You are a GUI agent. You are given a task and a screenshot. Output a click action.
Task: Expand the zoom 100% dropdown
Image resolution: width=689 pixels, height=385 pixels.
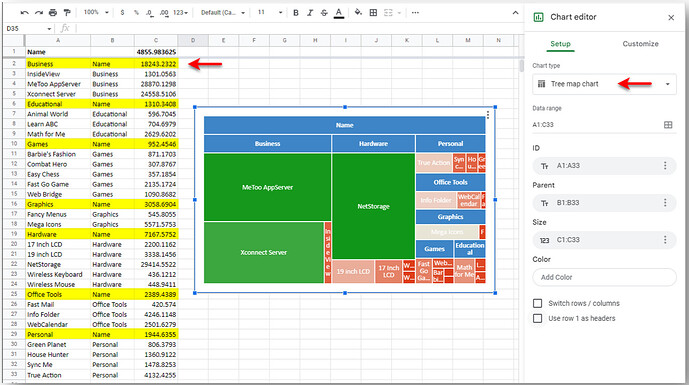(96, 13)
